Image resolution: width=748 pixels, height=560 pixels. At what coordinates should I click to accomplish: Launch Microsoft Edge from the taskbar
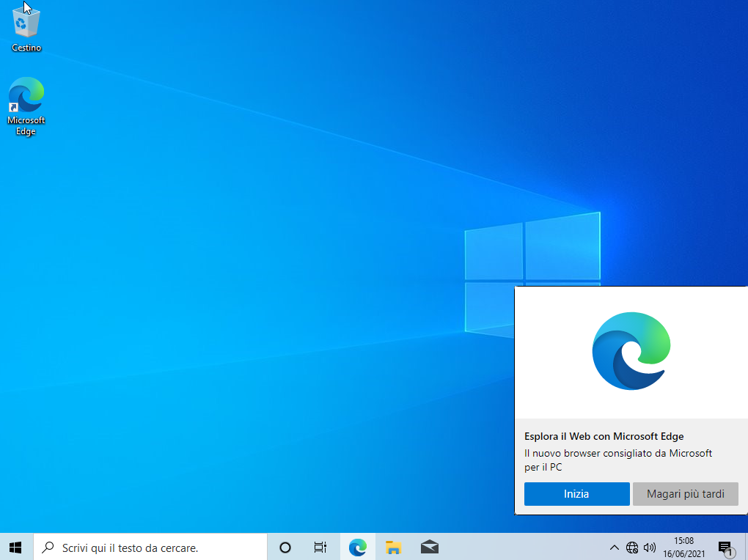point(357,547)
